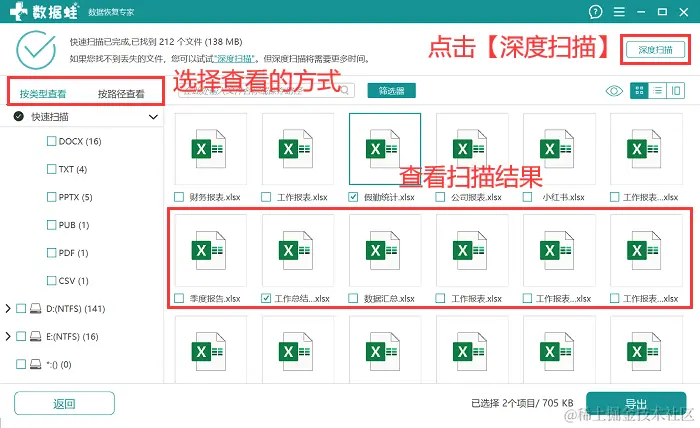Uncheck the 假勤统计.xlsx checkbox
Screen dimensions: 700x428
pos(353,197)
